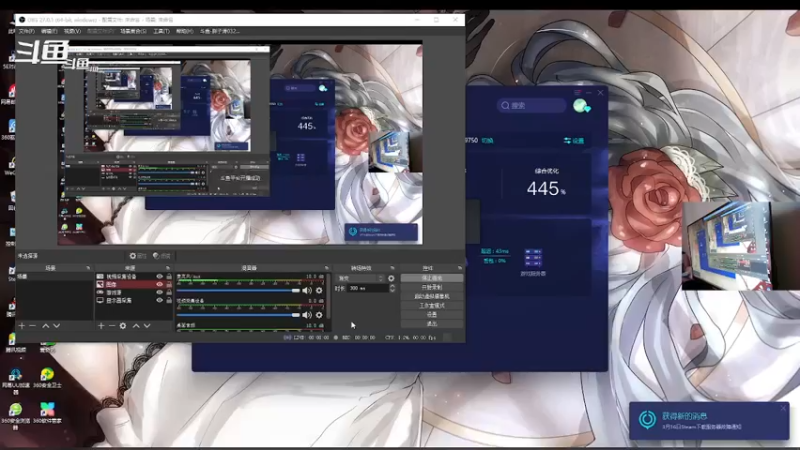Adjust the second mixer channel volume slider
Viewport: 800px width, 450px height.
pyautogui.click(x=238, y=315)
